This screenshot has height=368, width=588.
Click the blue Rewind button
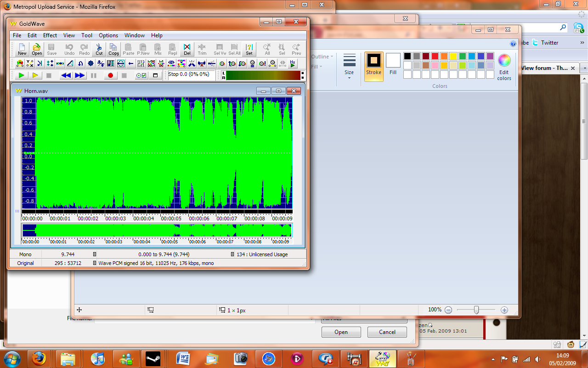(66, 75)
